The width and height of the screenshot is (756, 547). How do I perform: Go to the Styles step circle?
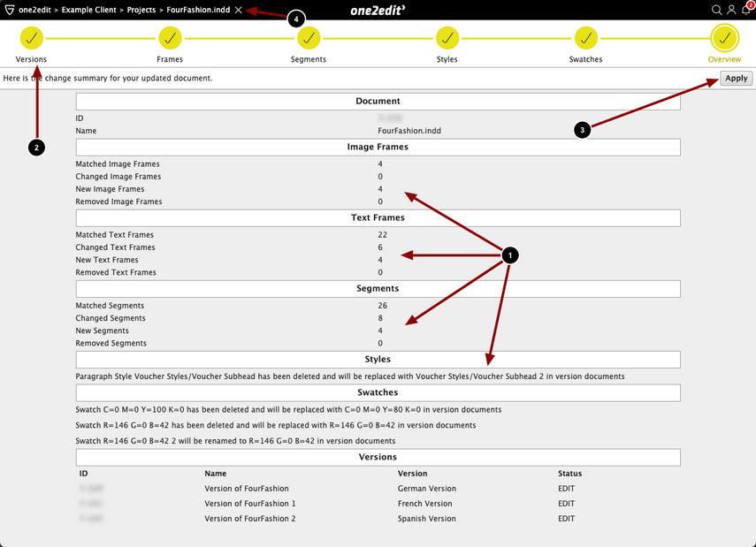click(447, 38)
